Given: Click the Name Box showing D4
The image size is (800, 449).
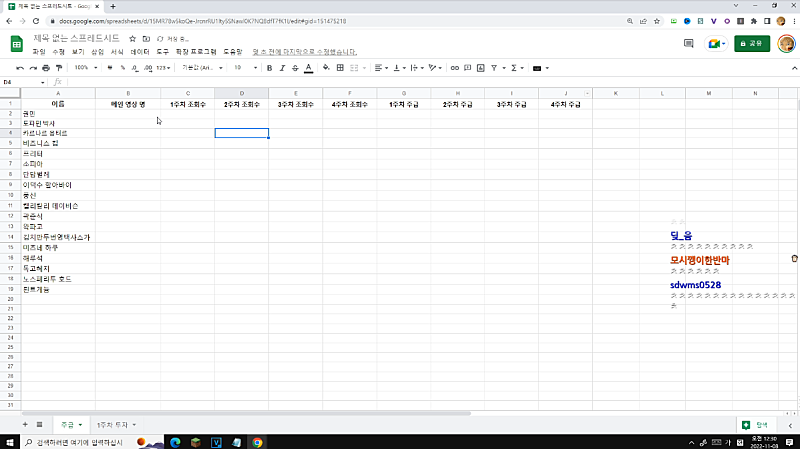Looking at the screenshot, I should point(20,82).
